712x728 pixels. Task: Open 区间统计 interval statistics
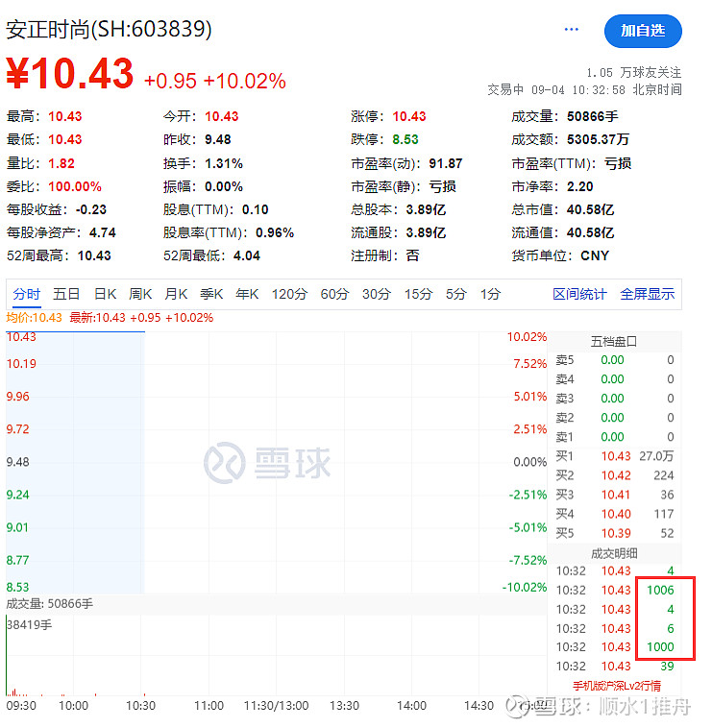point(579,294)
